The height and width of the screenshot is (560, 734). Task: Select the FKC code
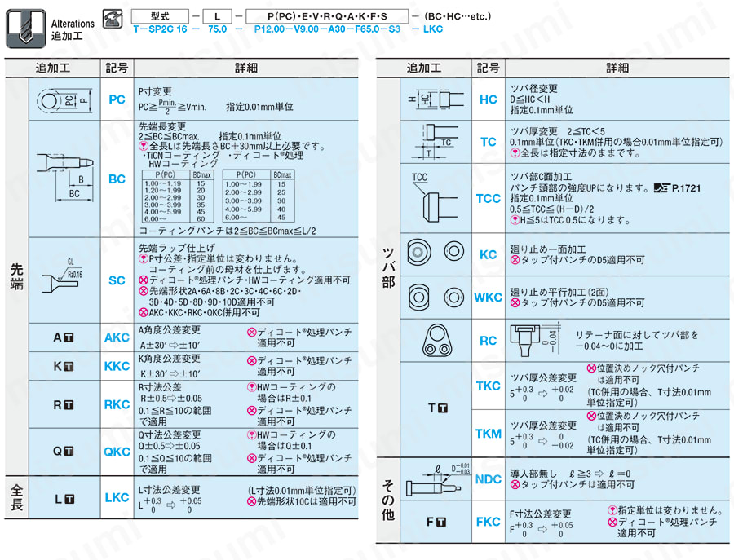pos(489,522)
